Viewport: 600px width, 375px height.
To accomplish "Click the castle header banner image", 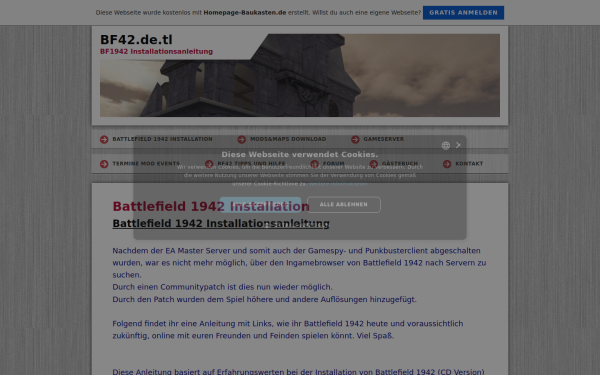I will (x=300, y=75).
